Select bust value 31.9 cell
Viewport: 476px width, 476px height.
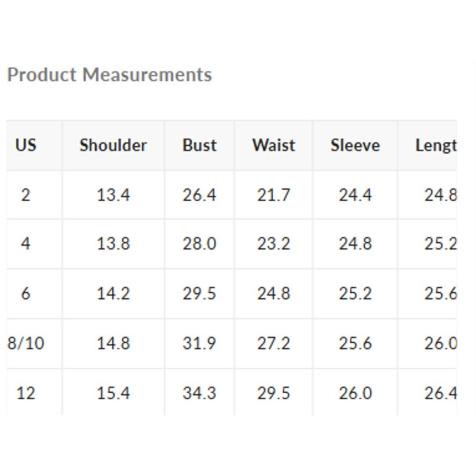199,343
